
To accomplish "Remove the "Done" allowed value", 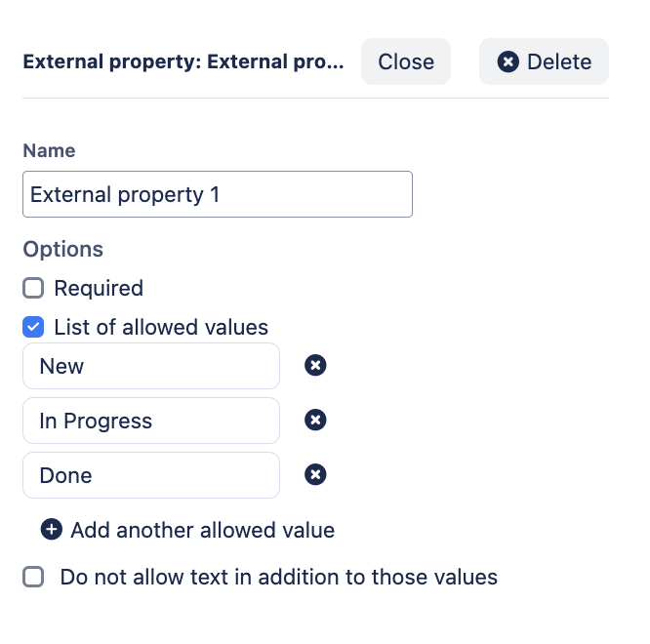I will 315,475.
